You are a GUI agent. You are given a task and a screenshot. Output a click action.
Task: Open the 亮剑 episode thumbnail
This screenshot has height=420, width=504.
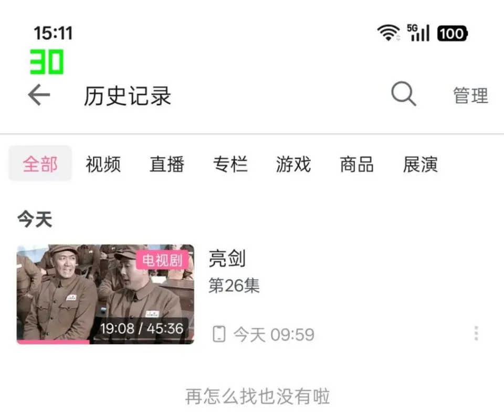[x=106, y=295]
